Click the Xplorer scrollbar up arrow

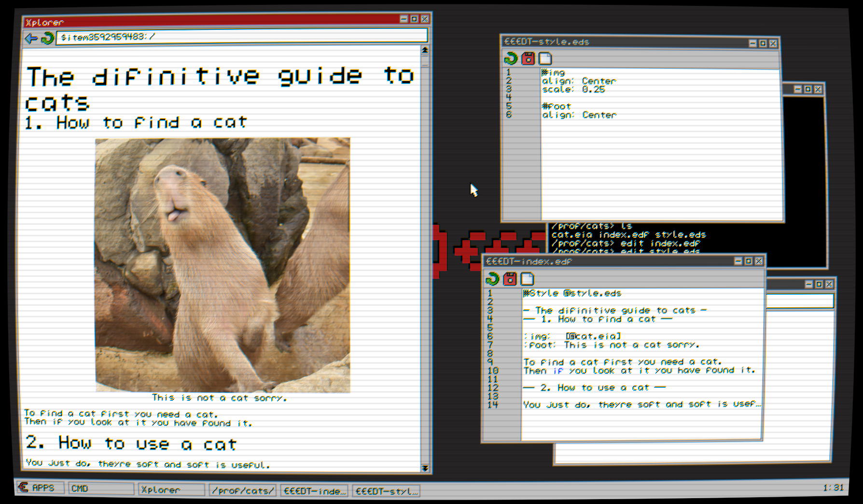point(425,50)
